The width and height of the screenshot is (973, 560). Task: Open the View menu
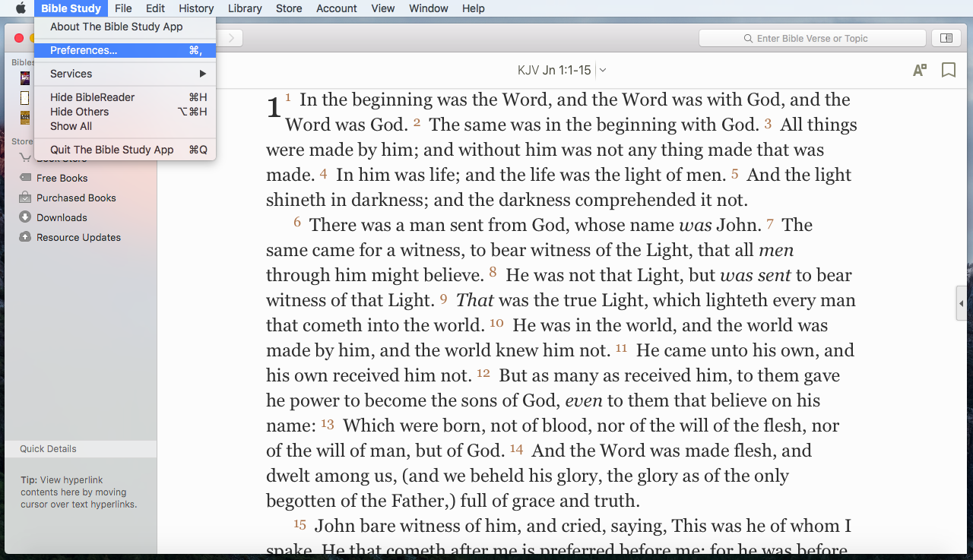(383, 8)
